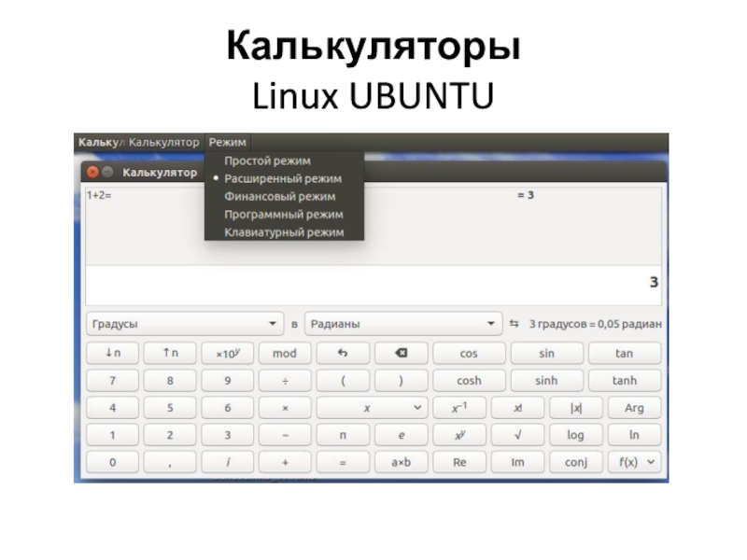The image size is (747, 560).
Task: Click the Arg button
Action: click(x=635, y=408)
